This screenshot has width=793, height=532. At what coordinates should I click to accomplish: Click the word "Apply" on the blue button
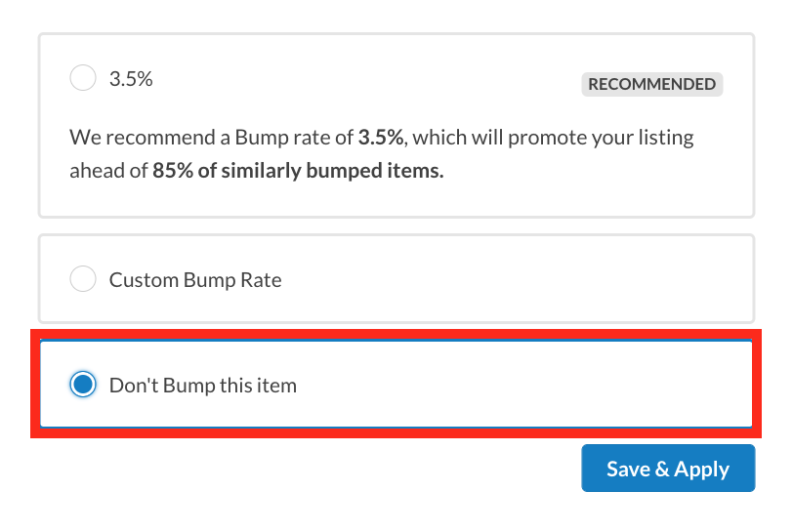tap(701, 470)
